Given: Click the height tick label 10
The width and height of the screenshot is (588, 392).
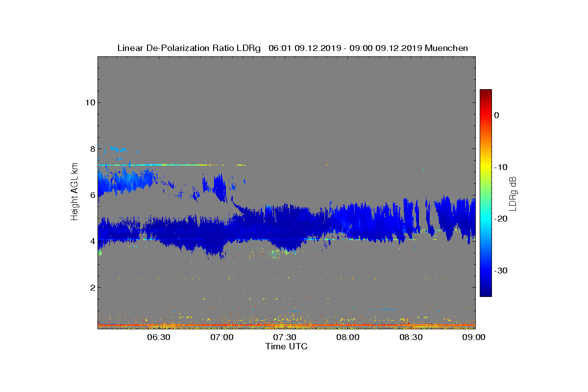Looking at the screenshot, I should [x=90, y=102].
